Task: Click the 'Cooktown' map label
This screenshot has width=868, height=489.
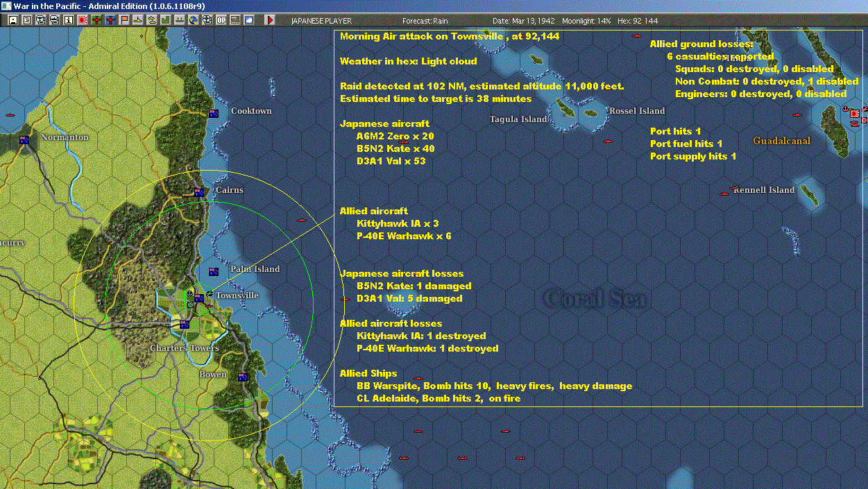Action: click(251, 111)
